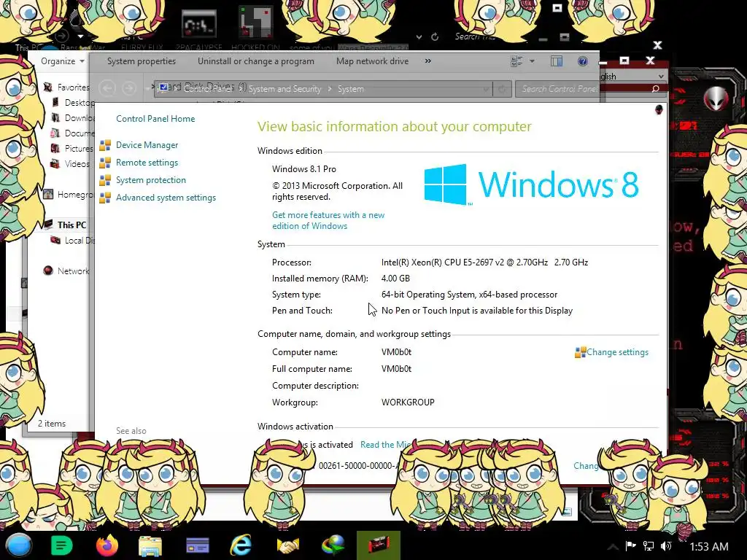Click the Start orb on taskbar
Screen dimensions: 747x560
pos(19,545)
